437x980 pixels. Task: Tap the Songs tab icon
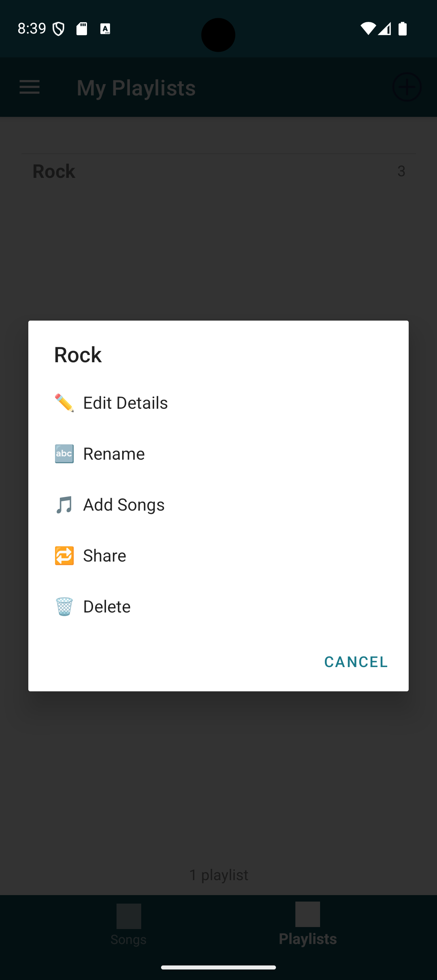[x=129, y=916]
